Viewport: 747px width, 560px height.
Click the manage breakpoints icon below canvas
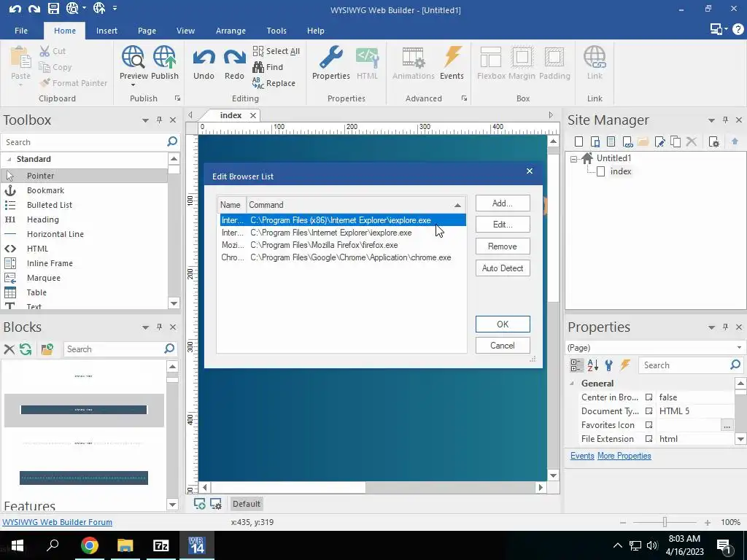click(216, 504)
